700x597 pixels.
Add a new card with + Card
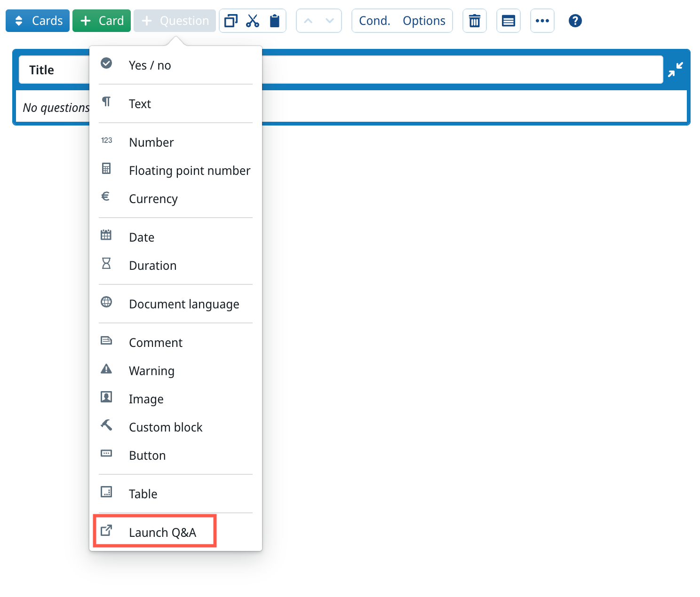tap(102, 21)
